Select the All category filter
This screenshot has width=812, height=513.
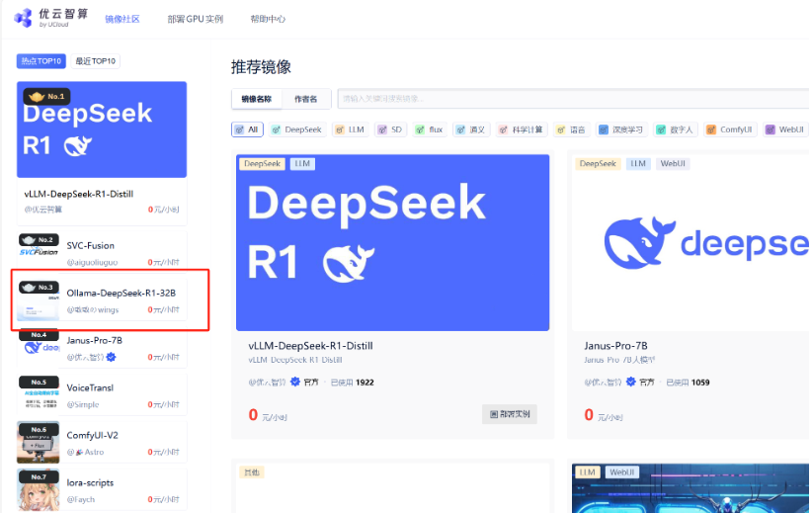[247, 129]
